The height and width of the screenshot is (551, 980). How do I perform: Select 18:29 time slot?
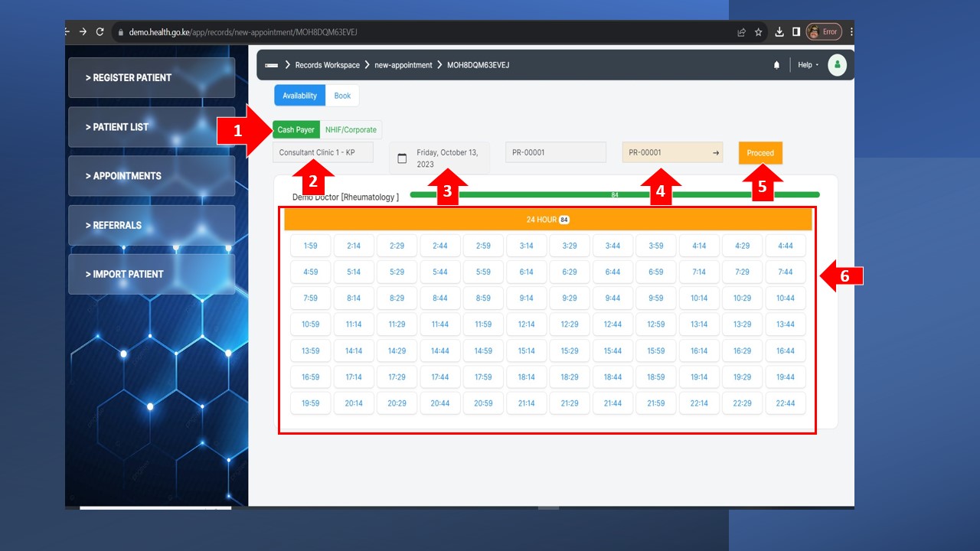[570, 377]
